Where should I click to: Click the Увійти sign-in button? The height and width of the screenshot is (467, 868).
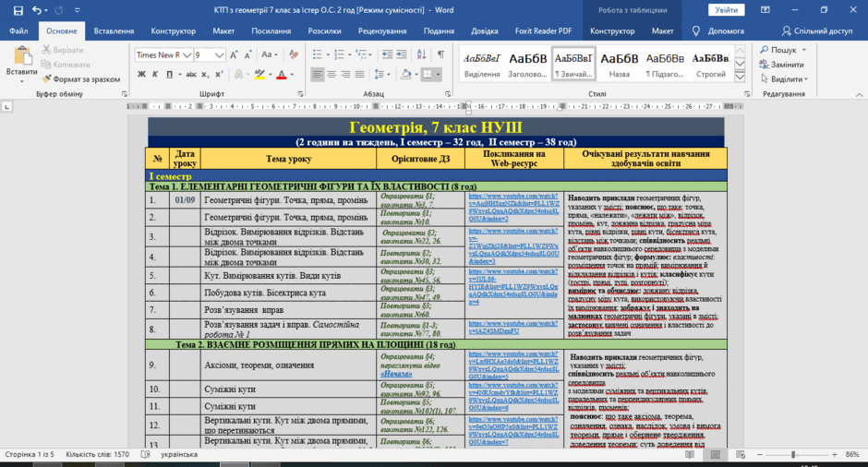[726, 10]
